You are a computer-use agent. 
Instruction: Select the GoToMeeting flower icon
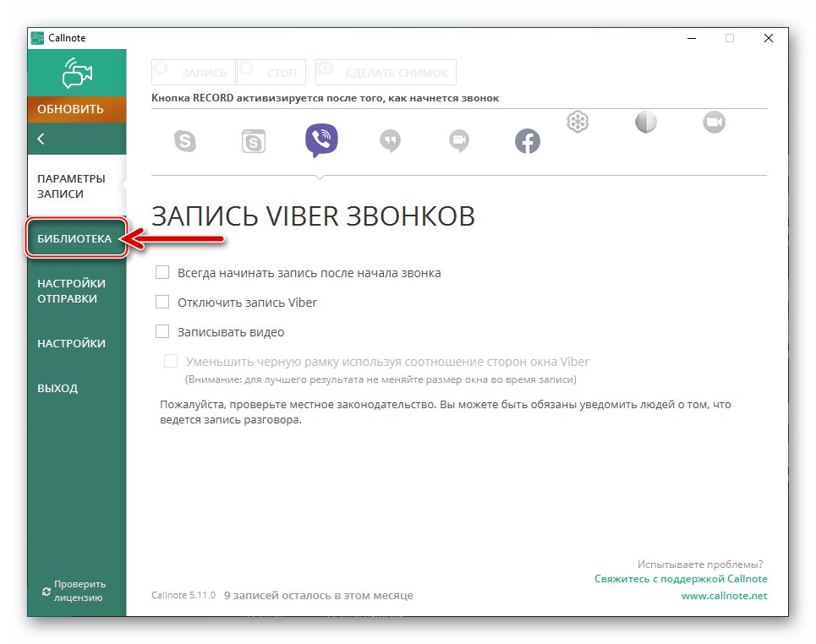(578, 123)
